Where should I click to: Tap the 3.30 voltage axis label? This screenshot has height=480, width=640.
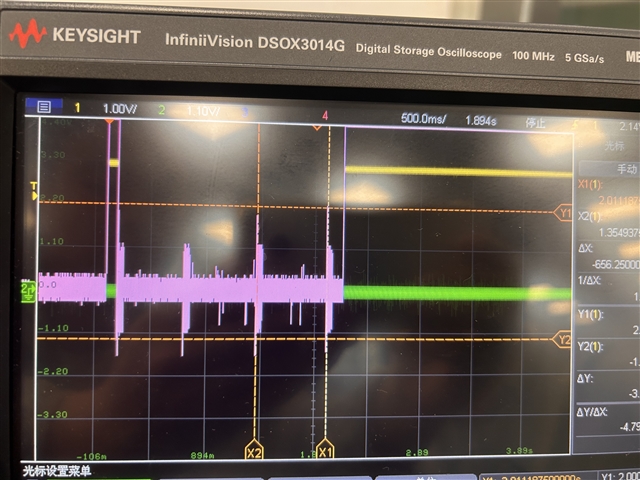(x=53, y=155)
